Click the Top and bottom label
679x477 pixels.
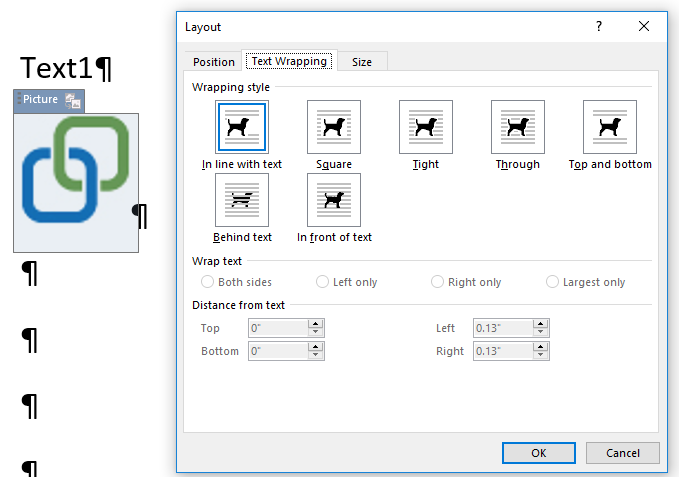click(610, 164)
